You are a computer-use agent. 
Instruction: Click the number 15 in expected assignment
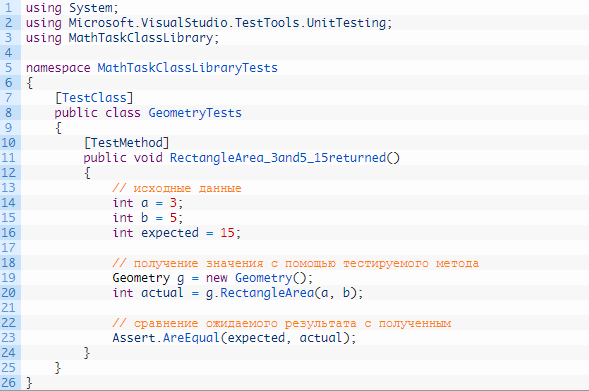(227, 233)
